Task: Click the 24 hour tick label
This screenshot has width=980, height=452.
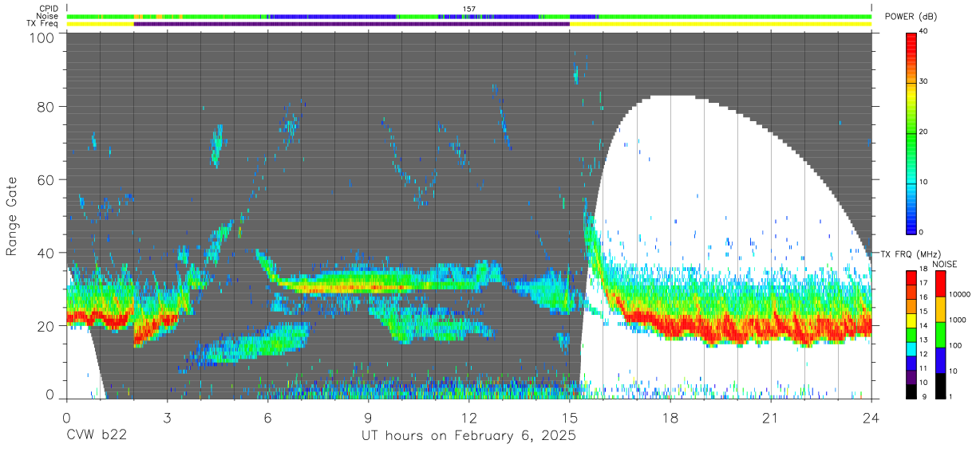Action: tap(871, 417)
